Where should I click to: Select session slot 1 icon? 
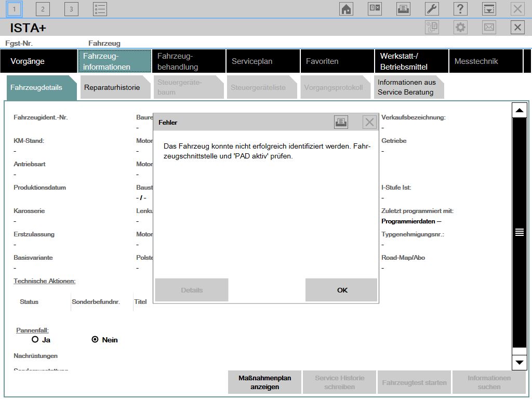point(14,9)
